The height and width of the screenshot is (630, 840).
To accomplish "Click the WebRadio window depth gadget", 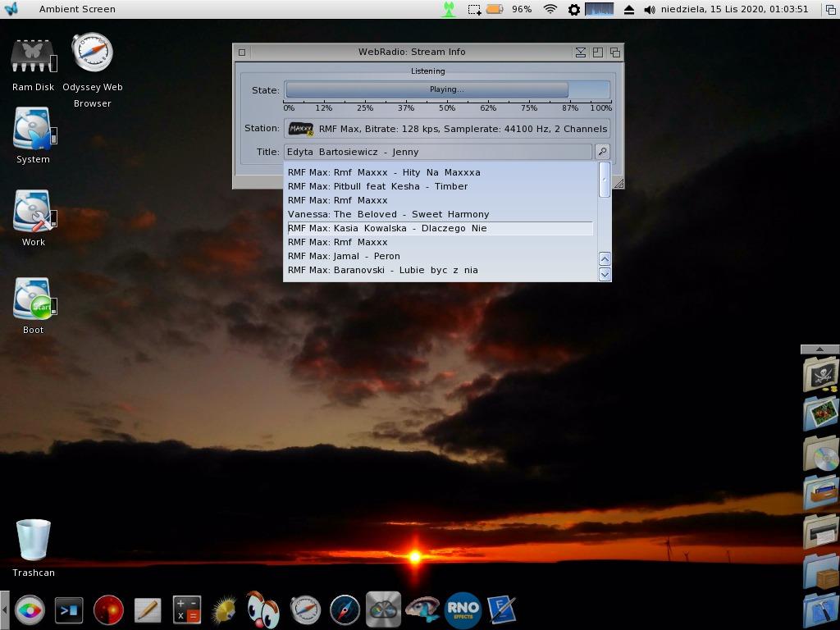I will click(x=615, y=52).
